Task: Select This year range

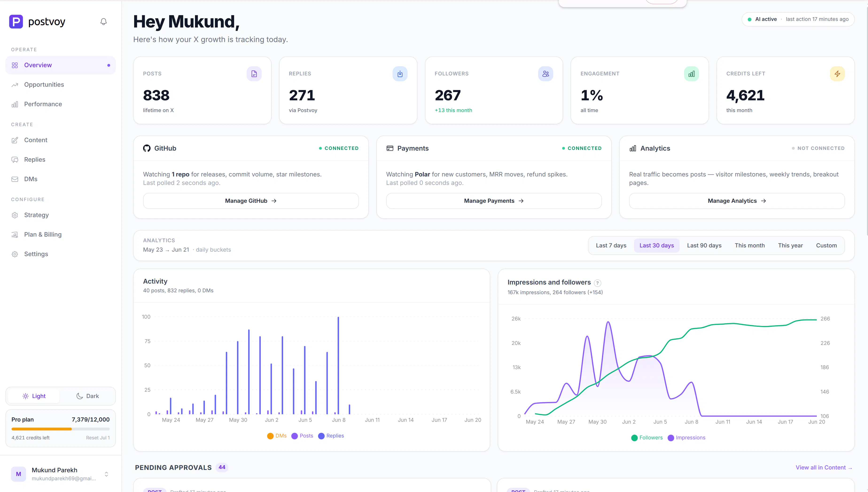Action: 790,246
